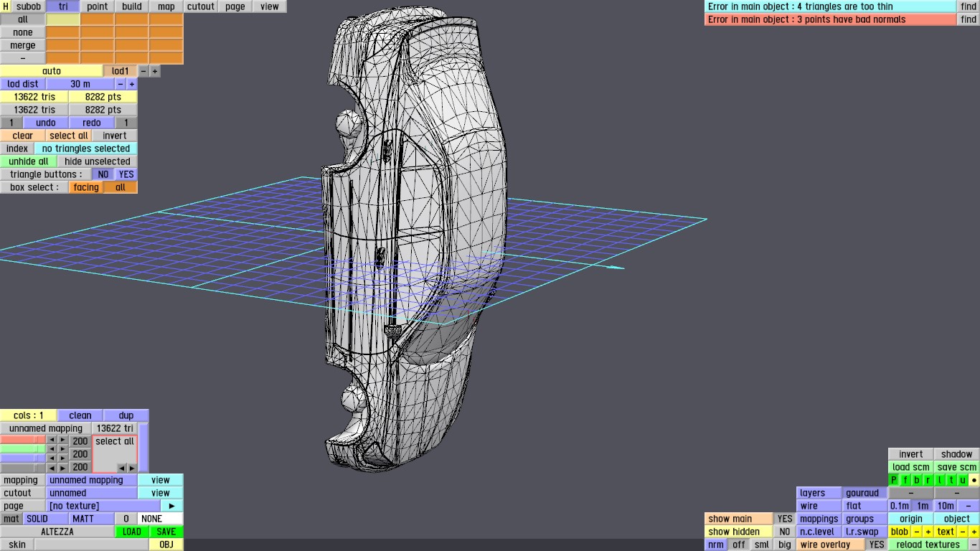The image size is (980, 551).
Task: Select gouraud shading mode
Action: pyautogui.click(x=865, y=493)
